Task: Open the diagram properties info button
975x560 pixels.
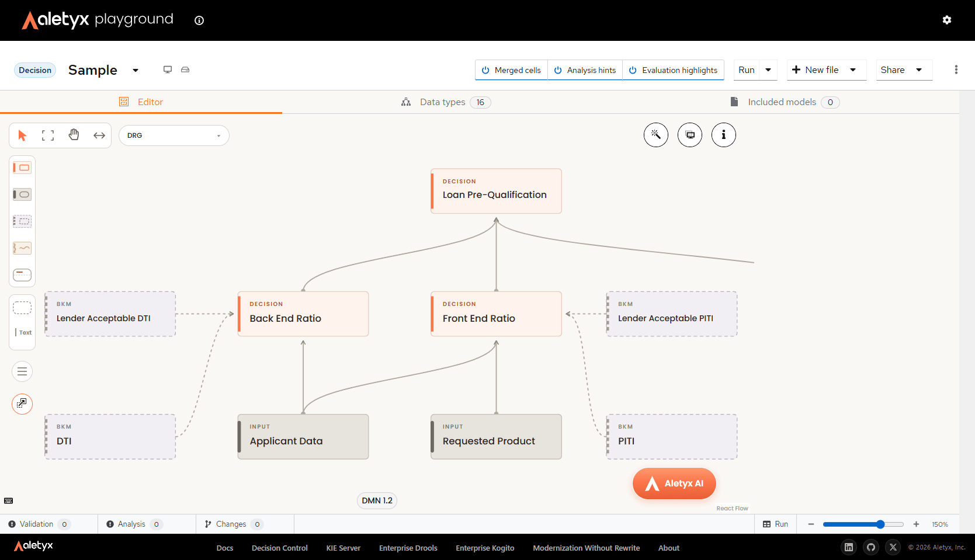Action: tap(724, 135)
